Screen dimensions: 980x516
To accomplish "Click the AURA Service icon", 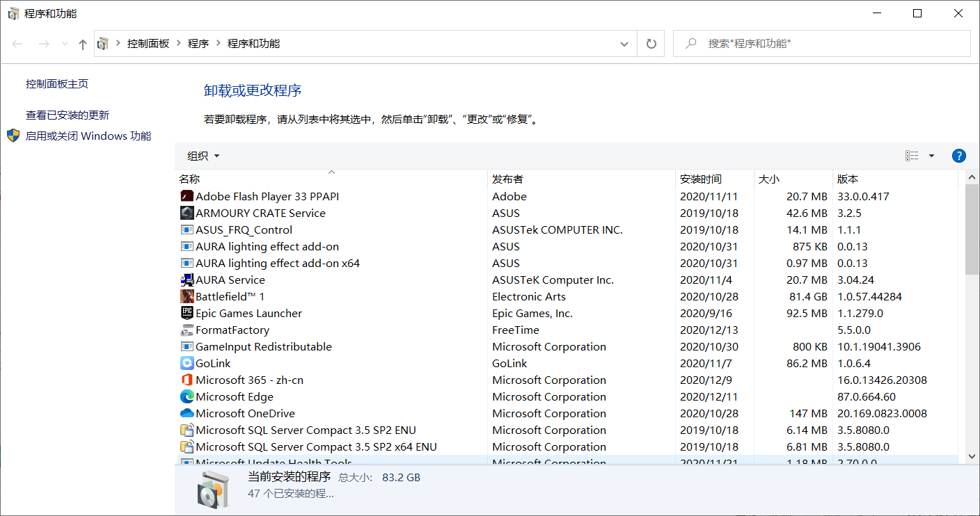I will tap(187, 280).
